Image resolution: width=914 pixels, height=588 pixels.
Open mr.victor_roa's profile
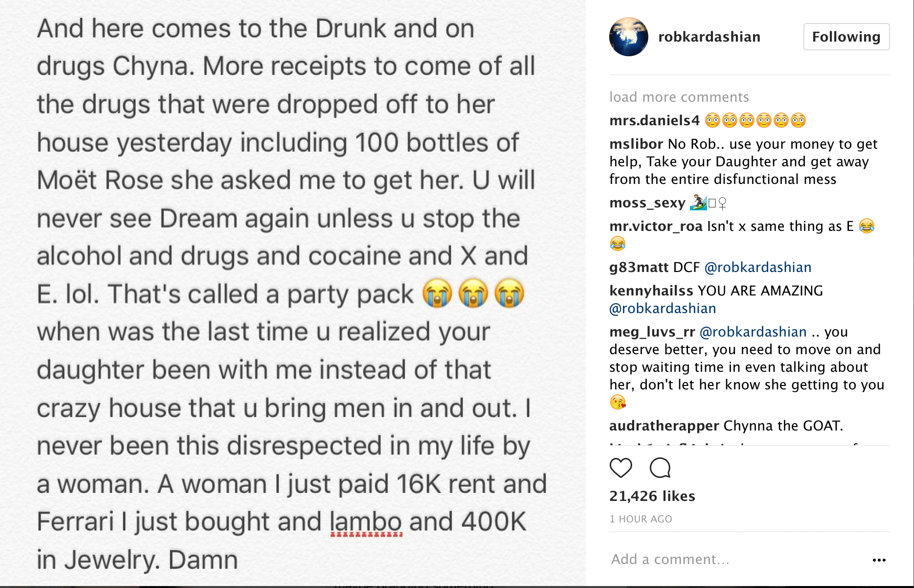point(656,226)
